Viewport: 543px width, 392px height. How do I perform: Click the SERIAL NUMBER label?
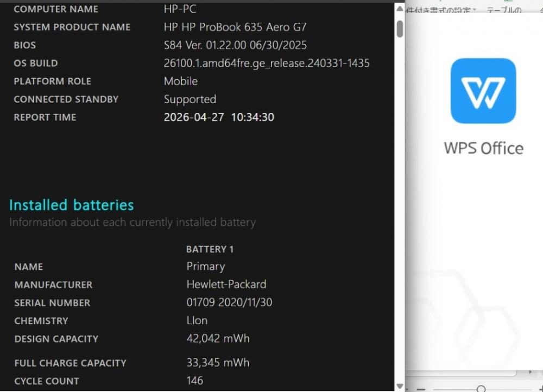(x=52, y=302)
